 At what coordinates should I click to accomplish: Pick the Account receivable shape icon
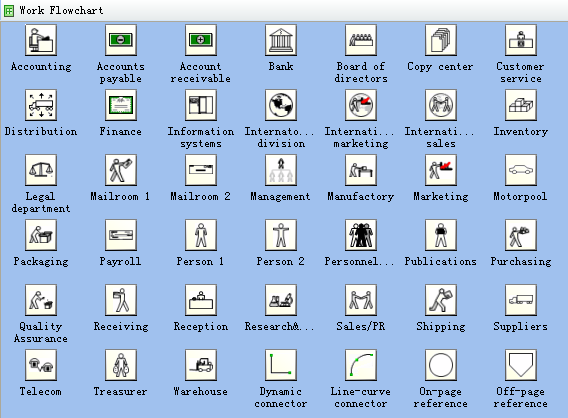[201, 40]
